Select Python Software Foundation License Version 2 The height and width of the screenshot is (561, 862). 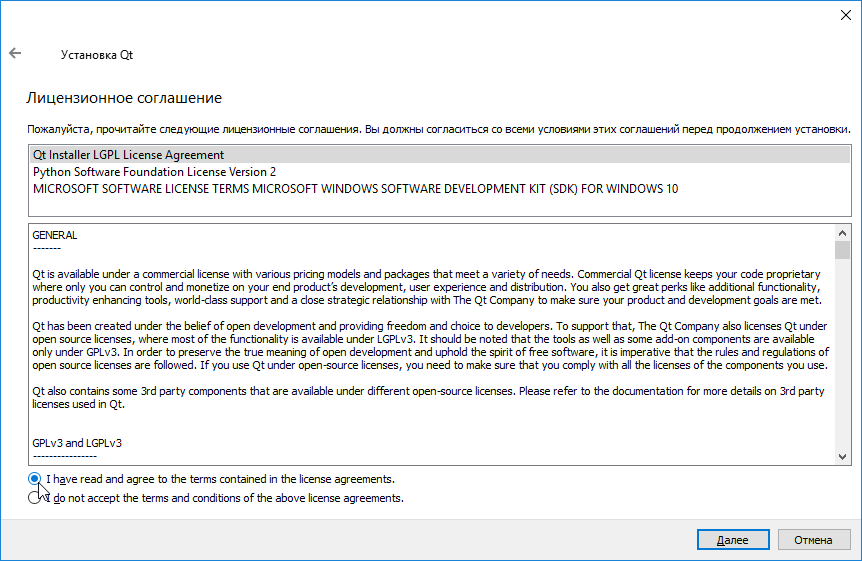(x=154, y=172)
